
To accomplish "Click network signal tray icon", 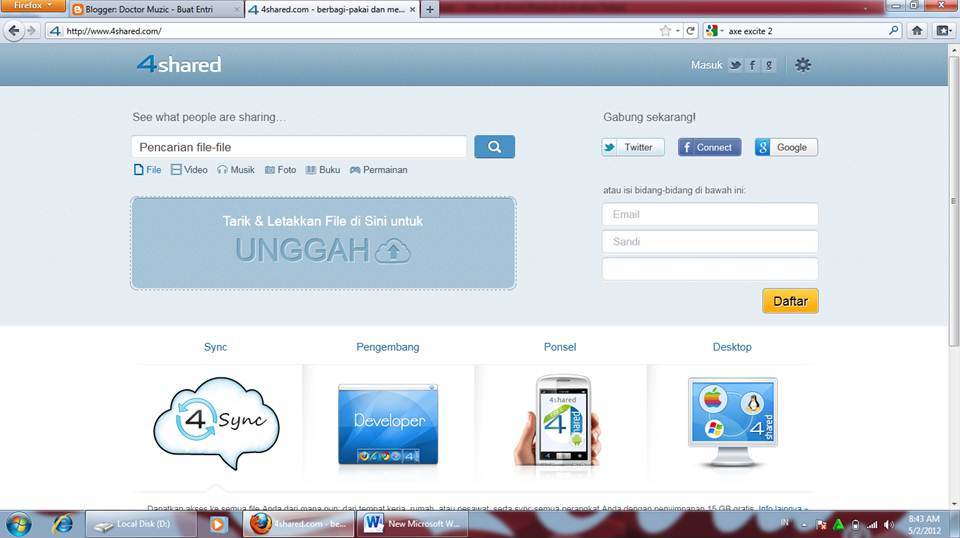I will coord(872,525).
